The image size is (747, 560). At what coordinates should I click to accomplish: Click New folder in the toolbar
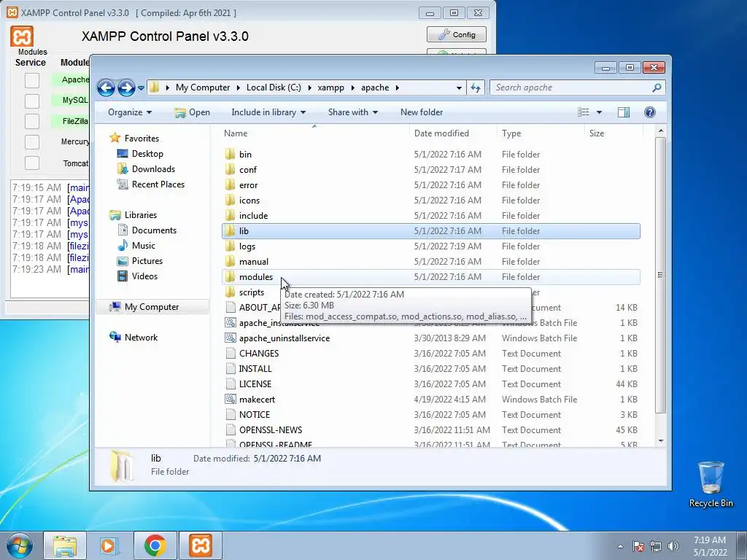[x=422, y=112]
